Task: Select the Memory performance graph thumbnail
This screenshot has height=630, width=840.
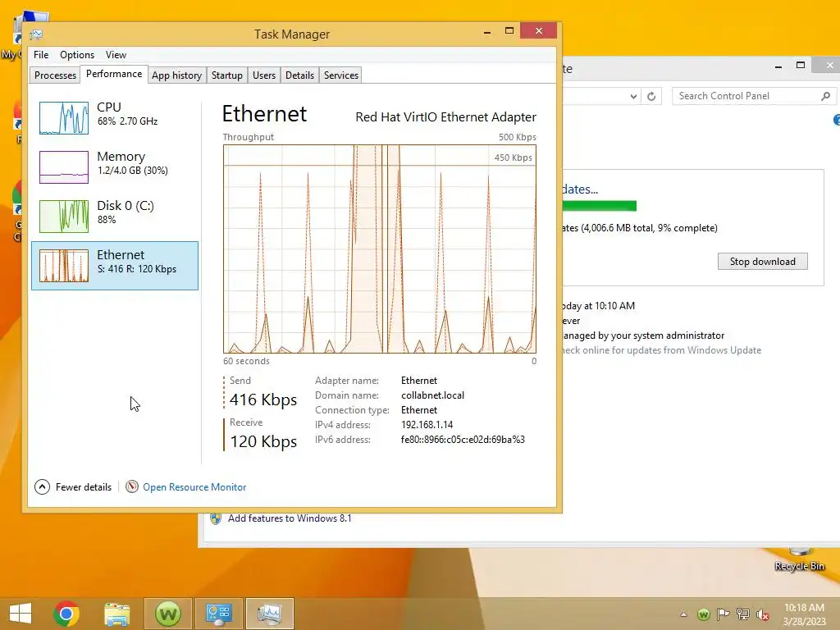Action: [x=64, y=167]
